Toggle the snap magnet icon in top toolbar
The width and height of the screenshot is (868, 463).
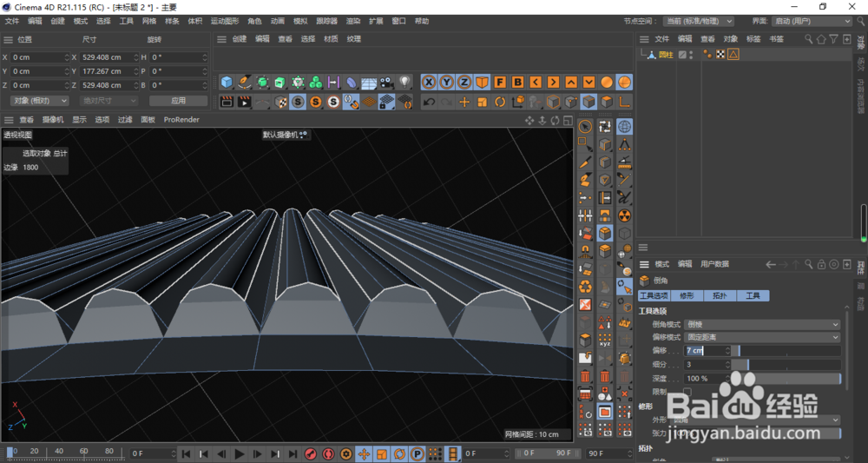pyautogui.click(x=351, y=102)
